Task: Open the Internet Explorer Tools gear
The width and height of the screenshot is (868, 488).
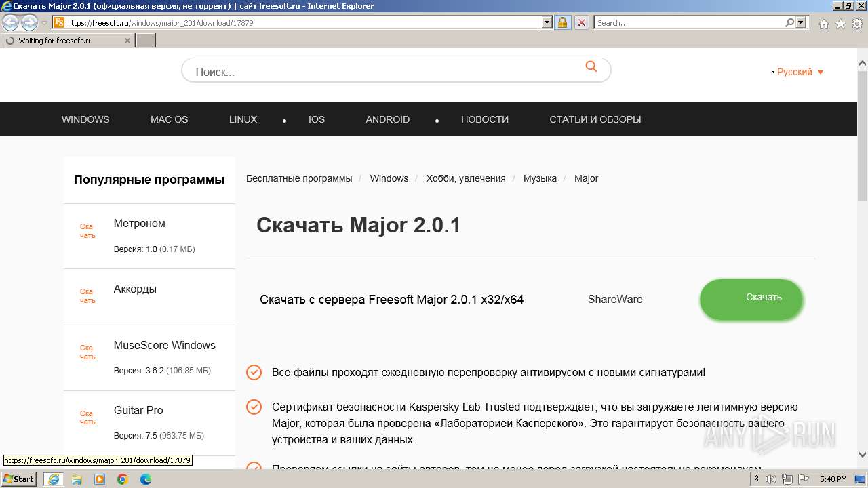Action: point(856,24)
